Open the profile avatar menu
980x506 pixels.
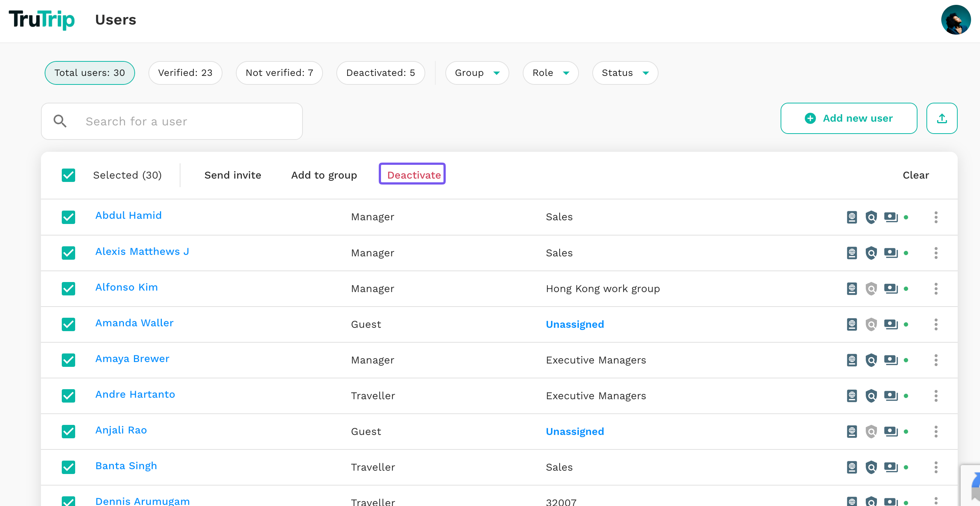956,20
